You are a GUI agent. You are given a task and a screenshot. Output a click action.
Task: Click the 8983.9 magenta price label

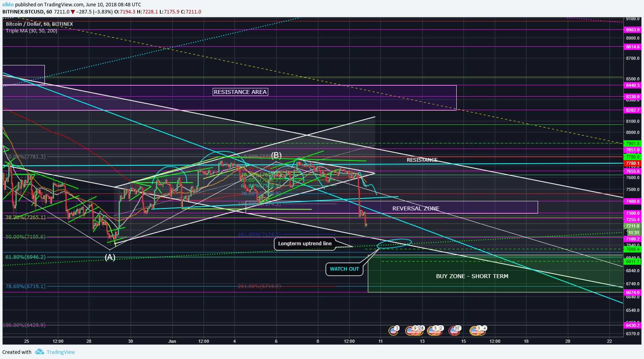tap(632, 30)
